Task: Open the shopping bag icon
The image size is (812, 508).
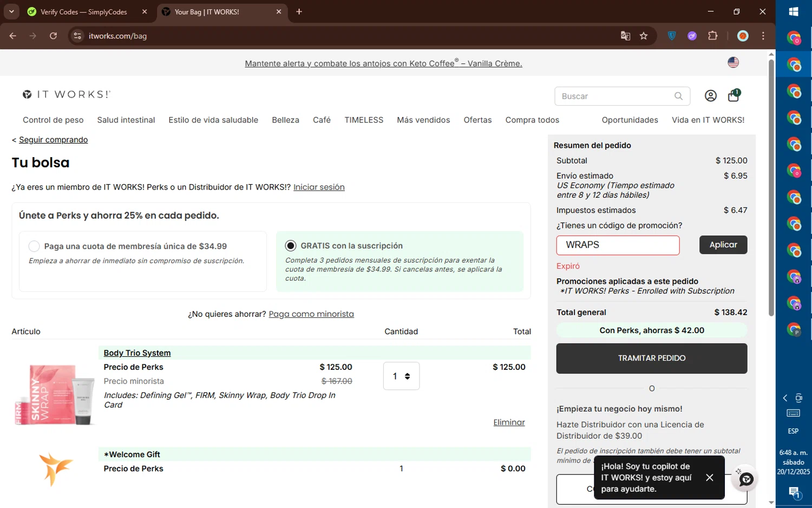Action: (734, 96)
